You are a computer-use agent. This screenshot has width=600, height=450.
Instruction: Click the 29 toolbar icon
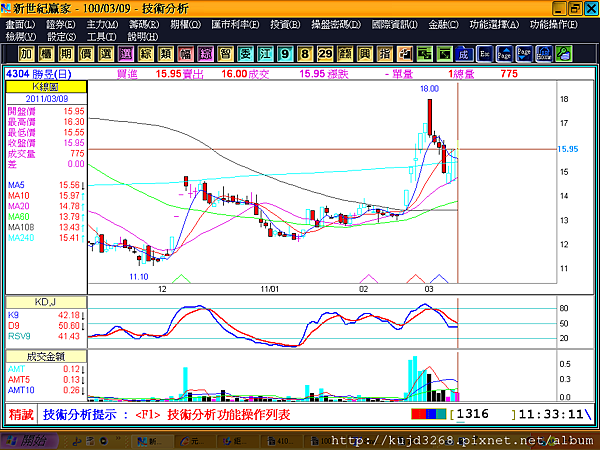(325, 54)
